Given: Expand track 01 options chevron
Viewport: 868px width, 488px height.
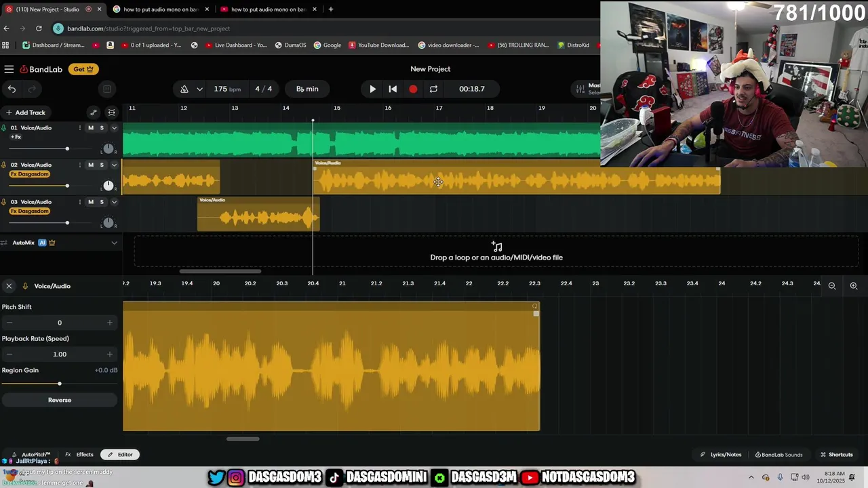Looking at the screenshot, I should 114,128.
